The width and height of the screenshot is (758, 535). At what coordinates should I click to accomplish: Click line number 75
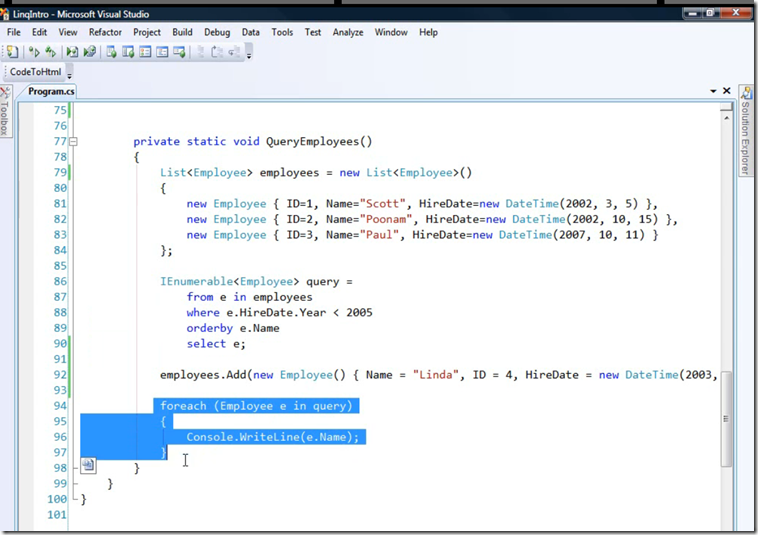(x=60, y=110)
